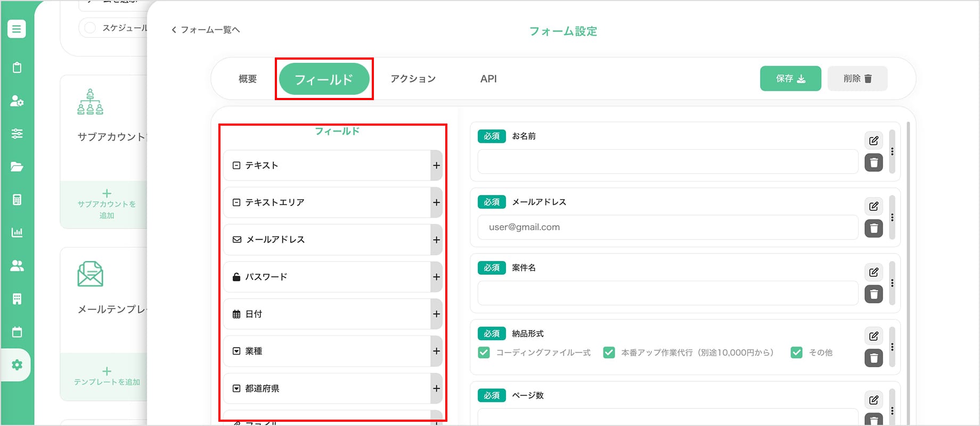Toggle the 本番アップ作業代行 checkbox
The image size is (980, 426).
click(x=609, y=353)
